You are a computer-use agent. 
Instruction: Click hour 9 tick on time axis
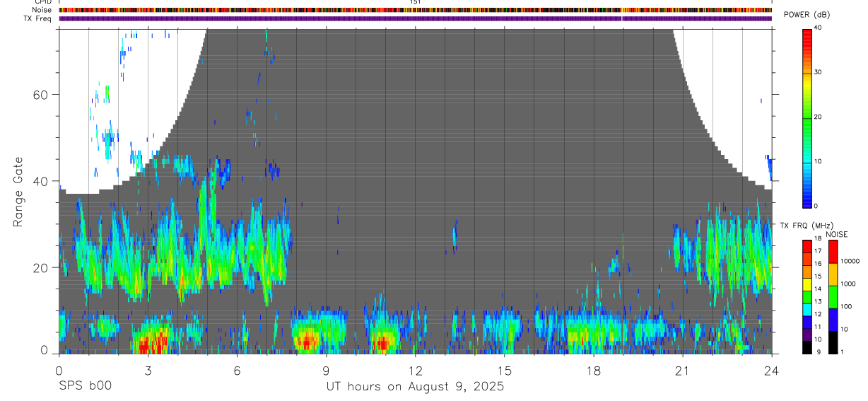click(326, 371)
